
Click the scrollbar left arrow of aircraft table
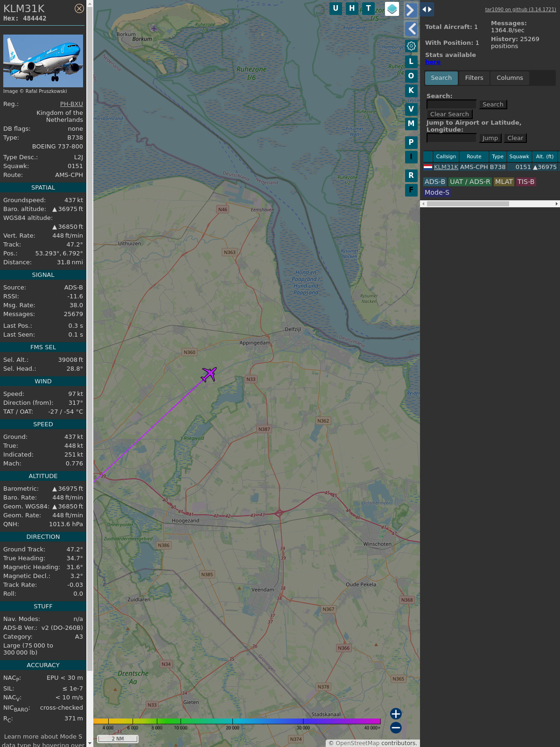tap(423, 204)
